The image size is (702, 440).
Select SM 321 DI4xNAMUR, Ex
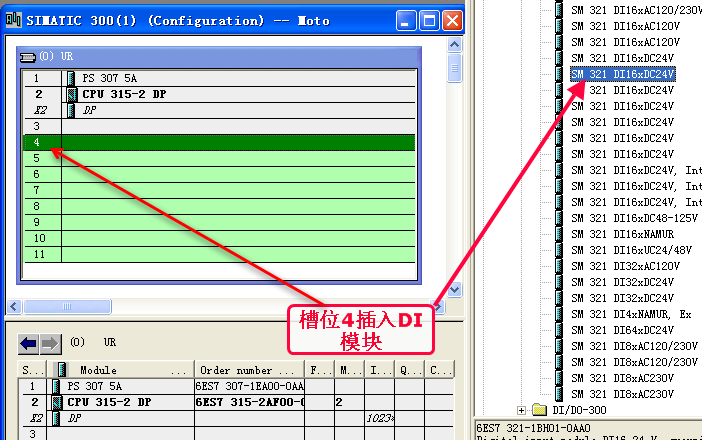click(x=631, y=314)
